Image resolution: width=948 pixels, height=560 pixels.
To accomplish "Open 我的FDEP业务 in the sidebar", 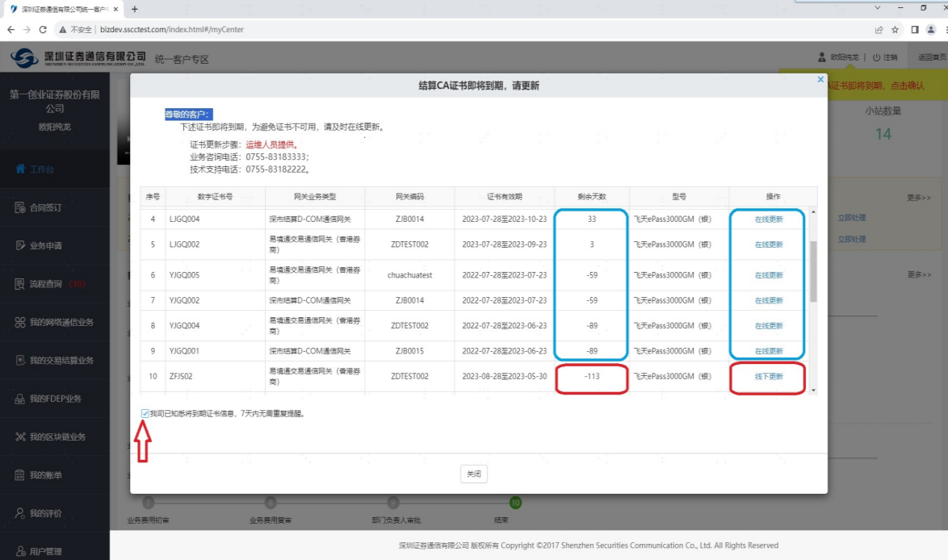I will click(54, 399).
